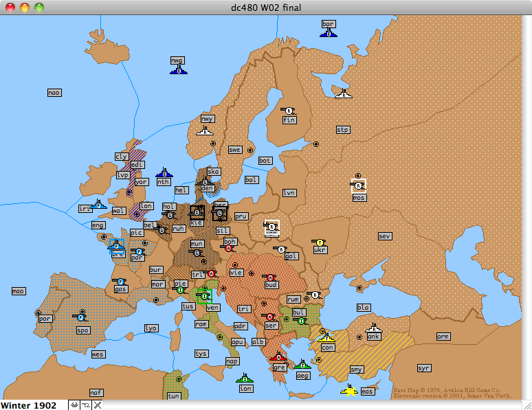Click the swe supply center dot
This screenshot has height=410, width=532.
pyautogui.click(x=250, y=150)
